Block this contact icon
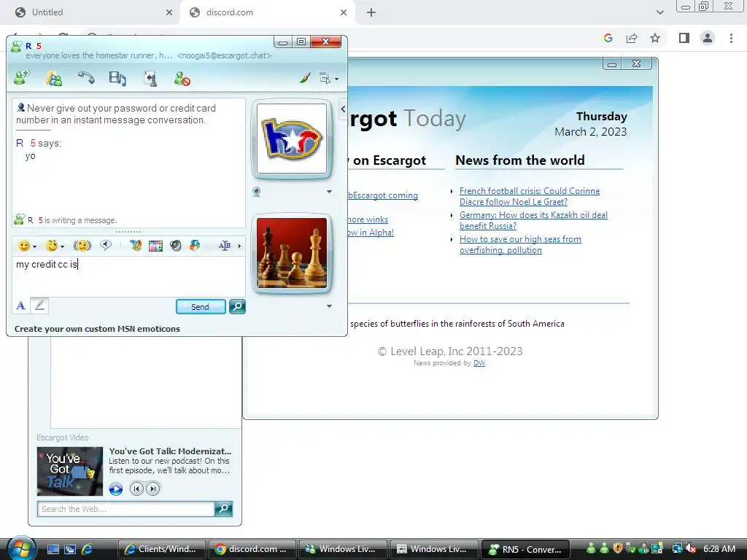The width and height of the screenshot is (747, 560). pyautogui.click(x=182, y=79)
